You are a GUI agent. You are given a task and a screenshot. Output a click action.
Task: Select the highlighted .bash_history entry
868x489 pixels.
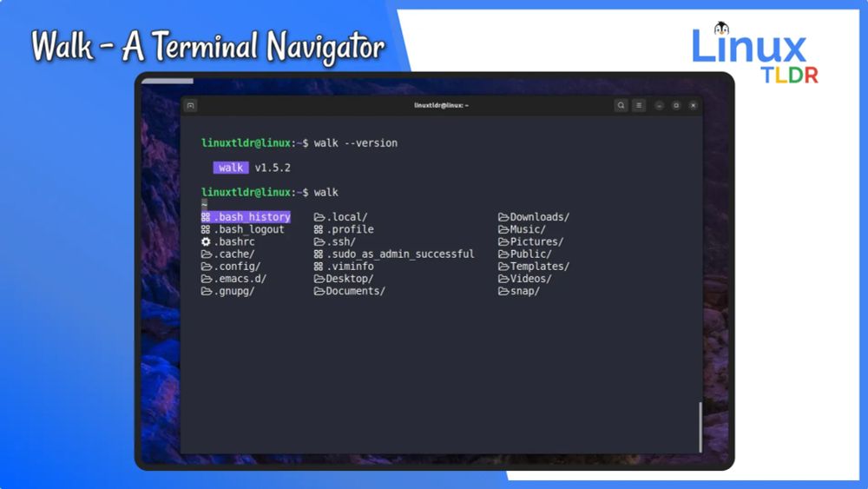tap(246, 216)
